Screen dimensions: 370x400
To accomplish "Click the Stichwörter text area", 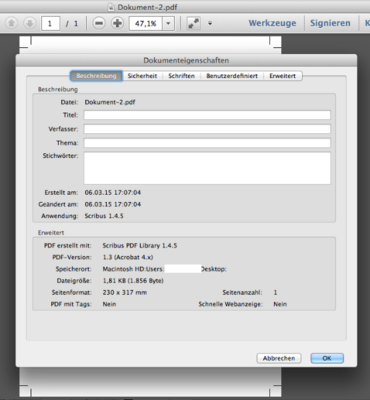I will tap(207, 168).
